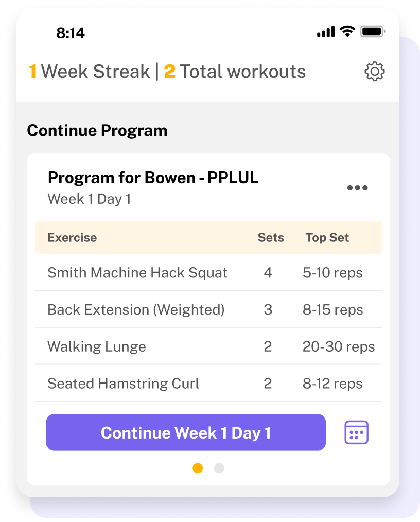Open the calendar schedule icon

coord(356,432)
